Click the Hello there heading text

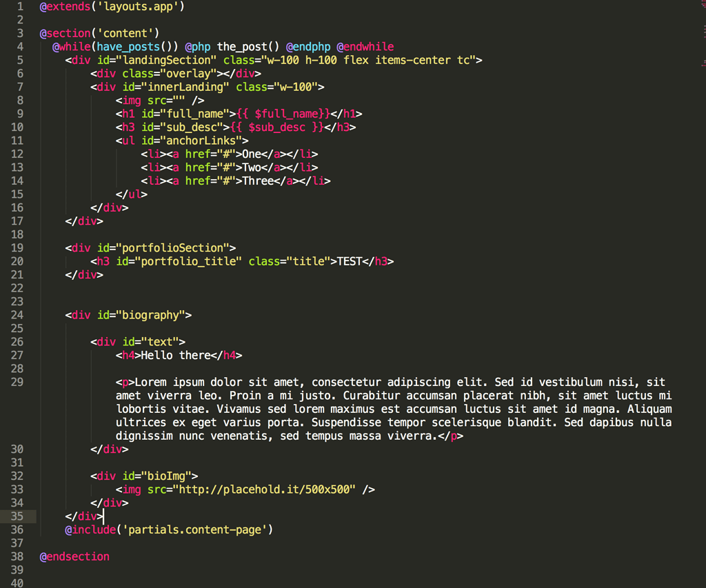click(176, 356)
